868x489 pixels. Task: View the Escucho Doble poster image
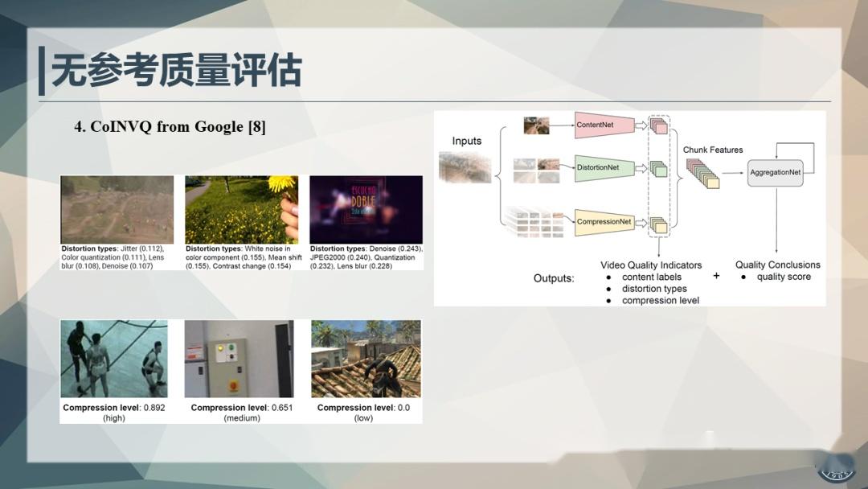[366, 208]
